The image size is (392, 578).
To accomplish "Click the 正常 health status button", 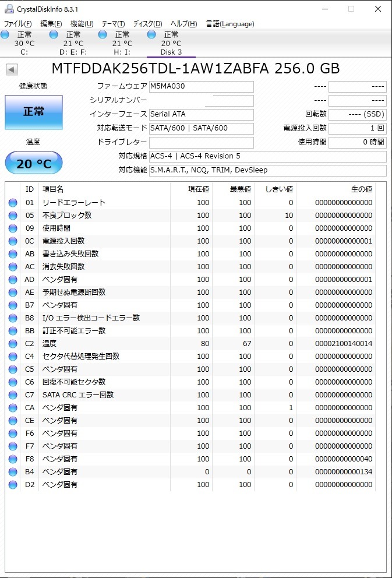I will tap(34, 112).
